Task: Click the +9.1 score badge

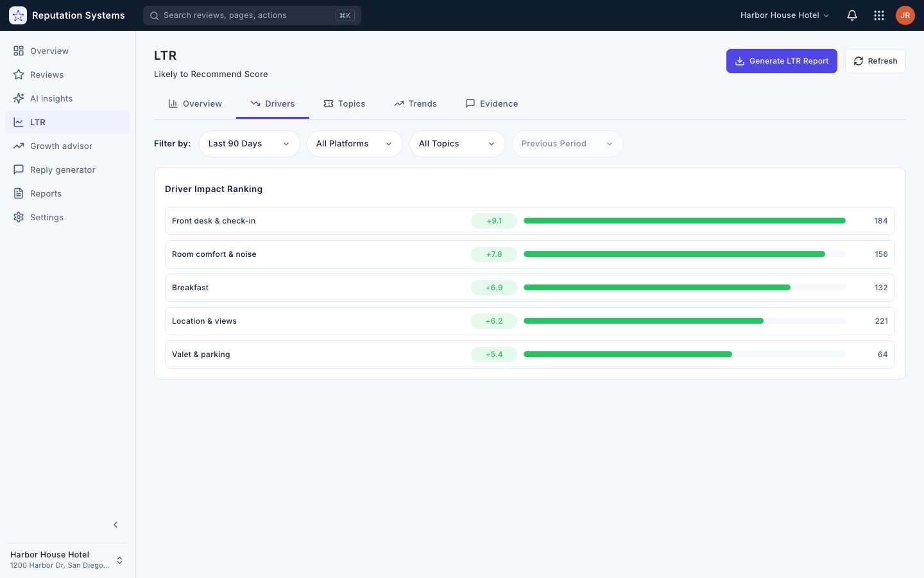Action: tap(494, 221)
